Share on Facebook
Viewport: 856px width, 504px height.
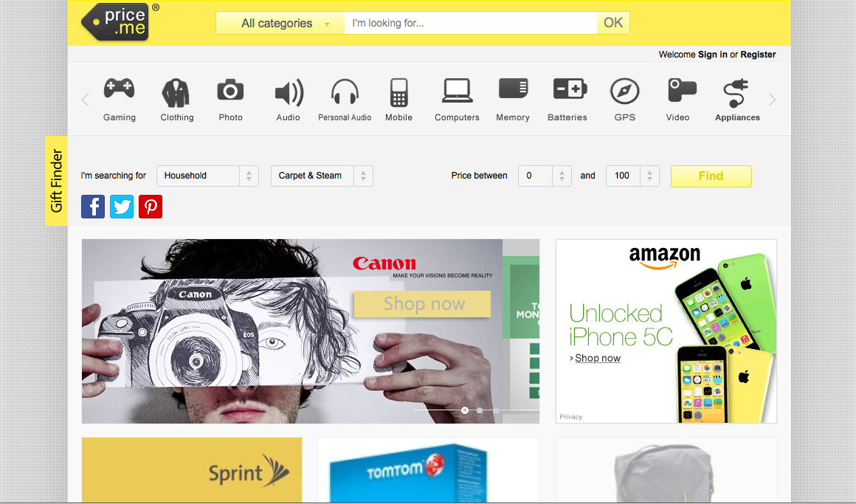[x=93, y=207]
